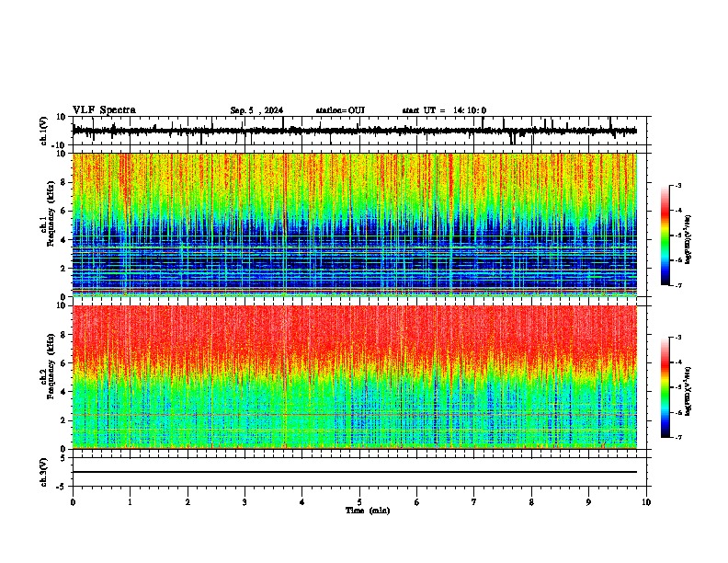The image size is (728, 563).
Task: Click the time axis tick label "1"
Action: [x=130, y=502]
